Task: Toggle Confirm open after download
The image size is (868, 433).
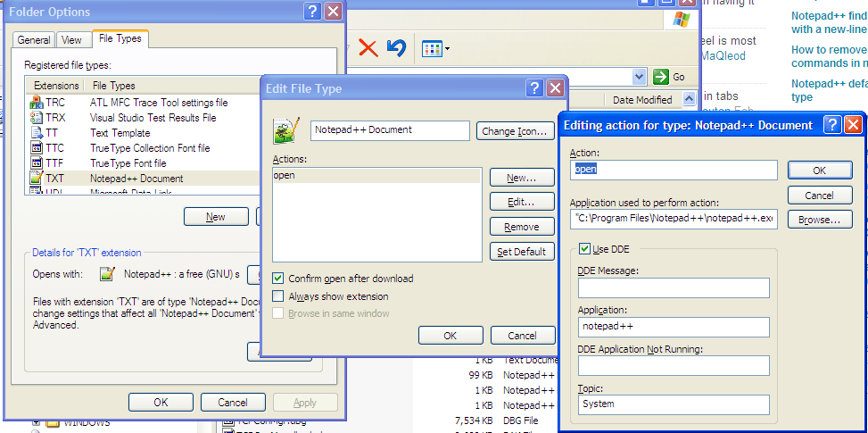Action: point(278,279)
